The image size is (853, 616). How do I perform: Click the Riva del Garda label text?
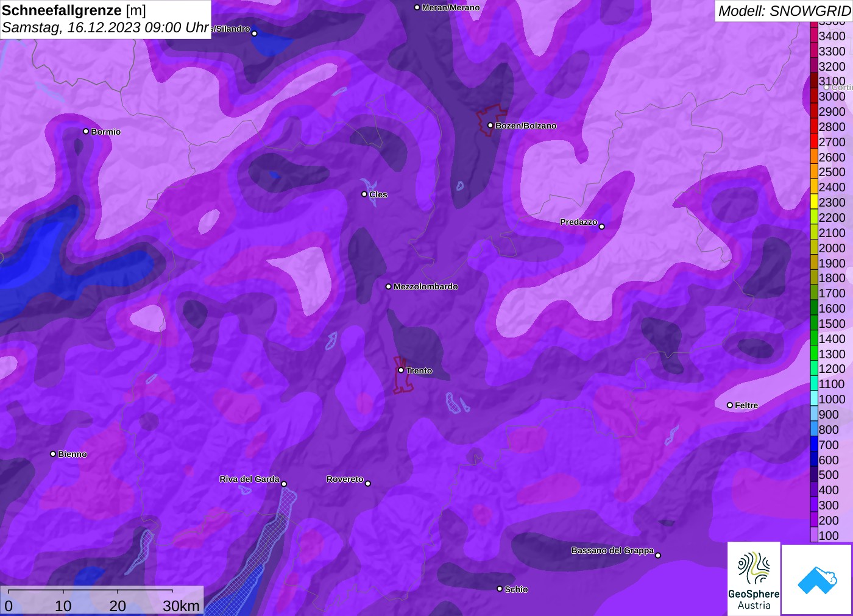[x=249, y=479]
